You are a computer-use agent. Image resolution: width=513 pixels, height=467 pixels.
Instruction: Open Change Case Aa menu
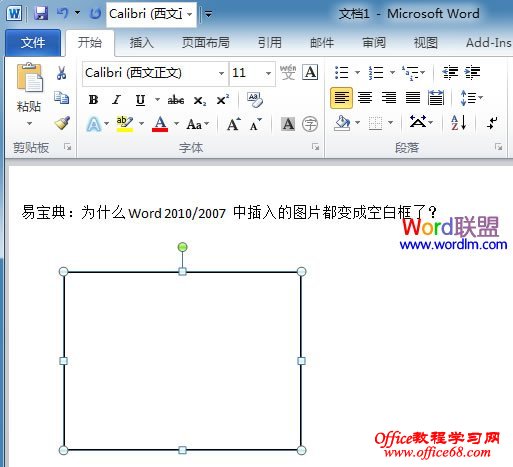tap(198, 124)
